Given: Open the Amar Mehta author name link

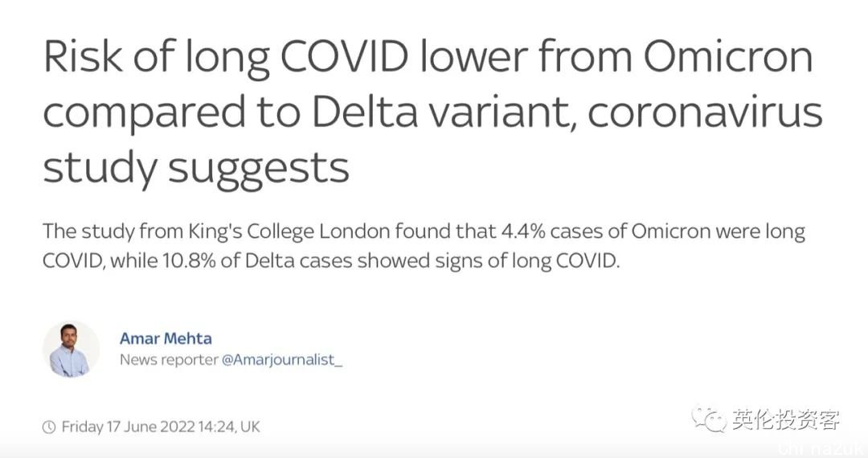Looking at the screenshot, I should point(166,338).
